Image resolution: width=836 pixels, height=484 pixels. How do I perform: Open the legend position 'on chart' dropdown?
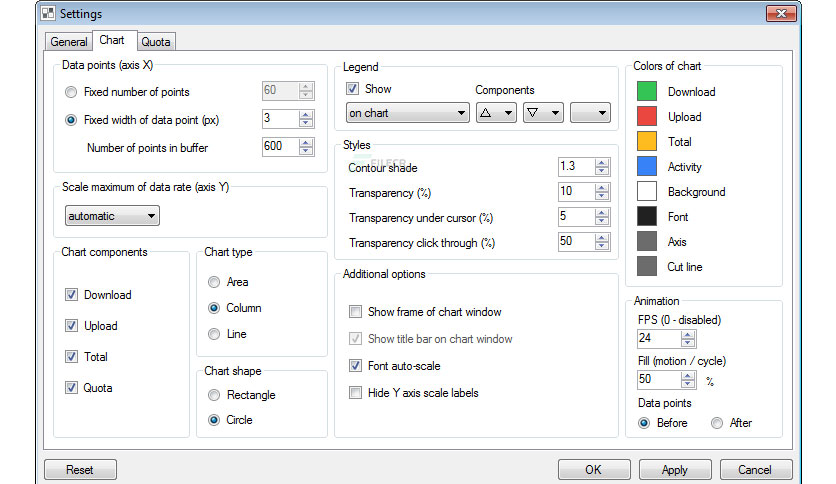point(407,113)
